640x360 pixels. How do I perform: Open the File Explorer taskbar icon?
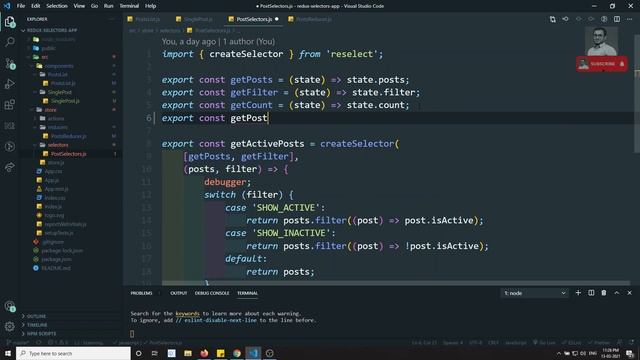[188, 353]
